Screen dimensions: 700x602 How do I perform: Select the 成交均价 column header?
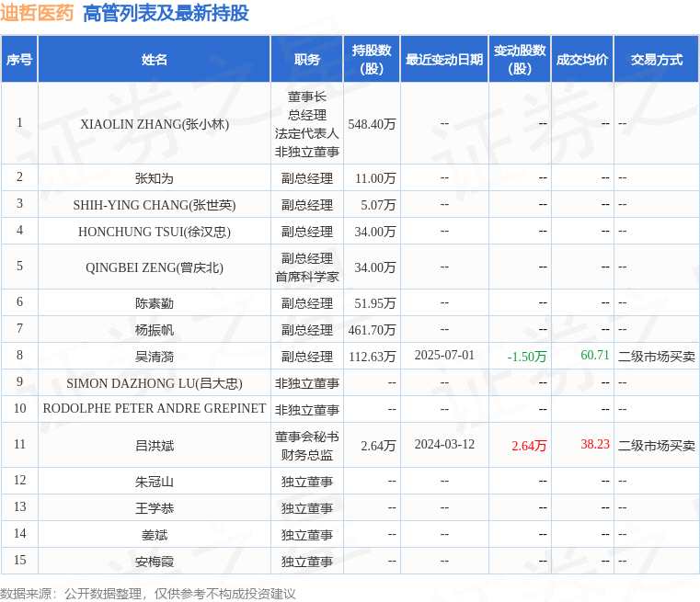click(582, 60)
